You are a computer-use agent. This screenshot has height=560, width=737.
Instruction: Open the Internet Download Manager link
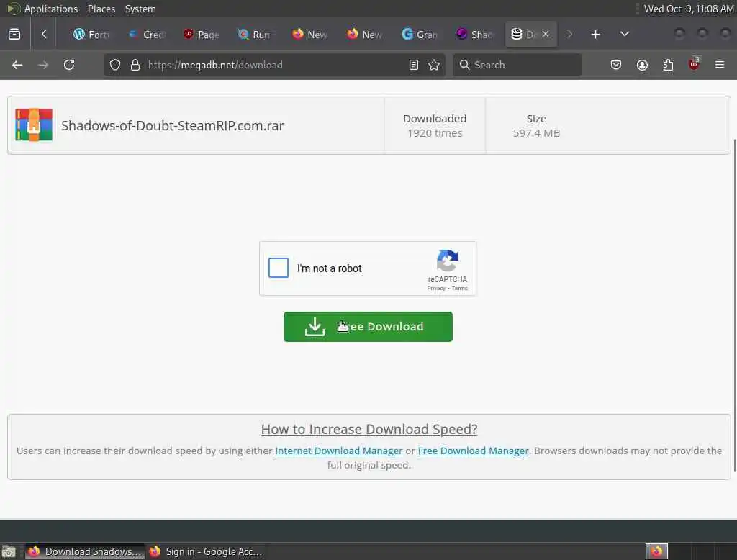[338, 451]
